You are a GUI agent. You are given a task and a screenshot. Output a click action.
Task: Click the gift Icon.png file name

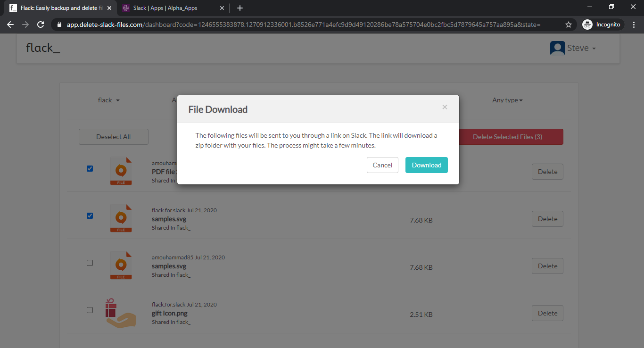pyautogui.click(x=170, y=313)
